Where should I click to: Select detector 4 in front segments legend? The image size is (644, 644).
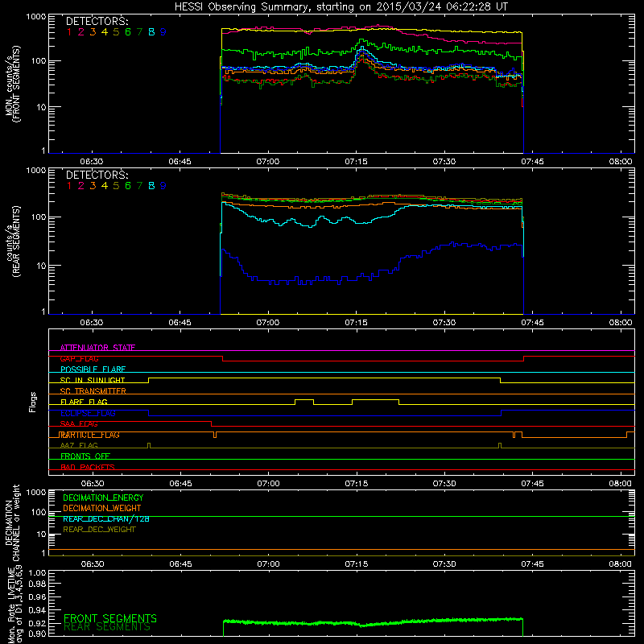pos(105,32)
